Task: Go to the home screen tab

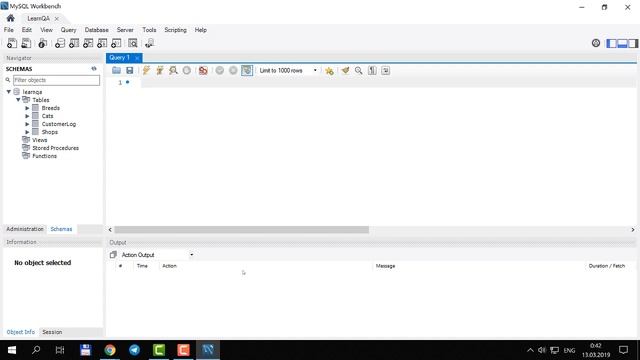Action: (11, 18)
